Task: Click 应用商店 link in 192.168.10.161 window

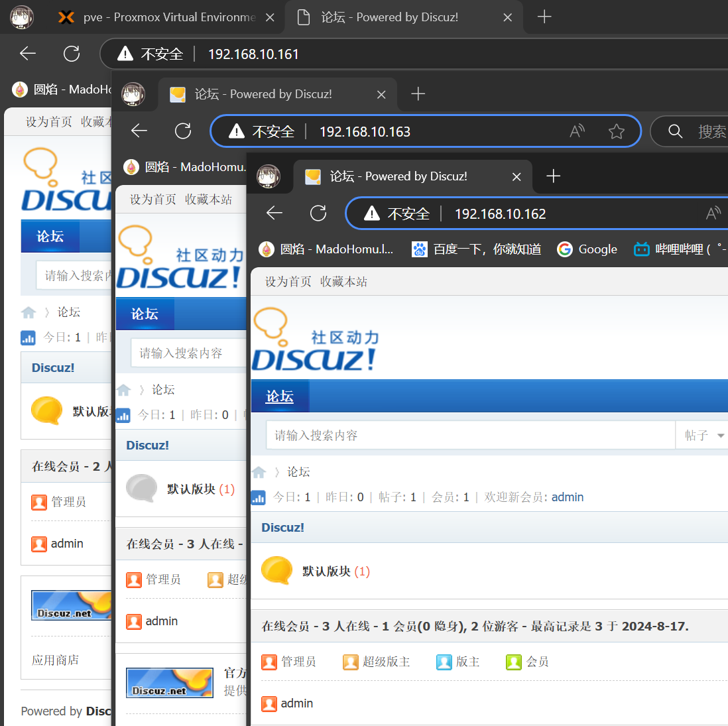Action: [x=55, y=660]
